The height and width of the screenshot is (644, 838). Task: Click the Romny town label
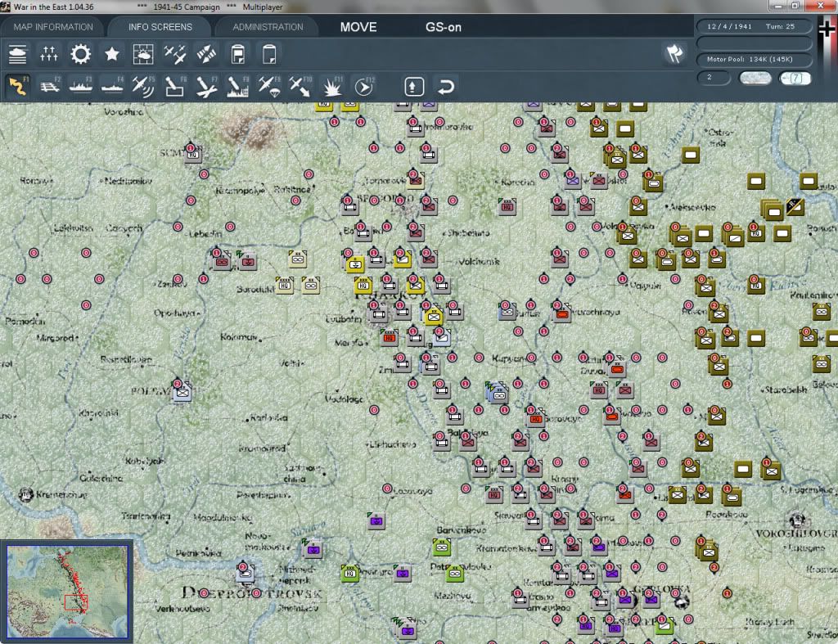[x=35, y=181]
